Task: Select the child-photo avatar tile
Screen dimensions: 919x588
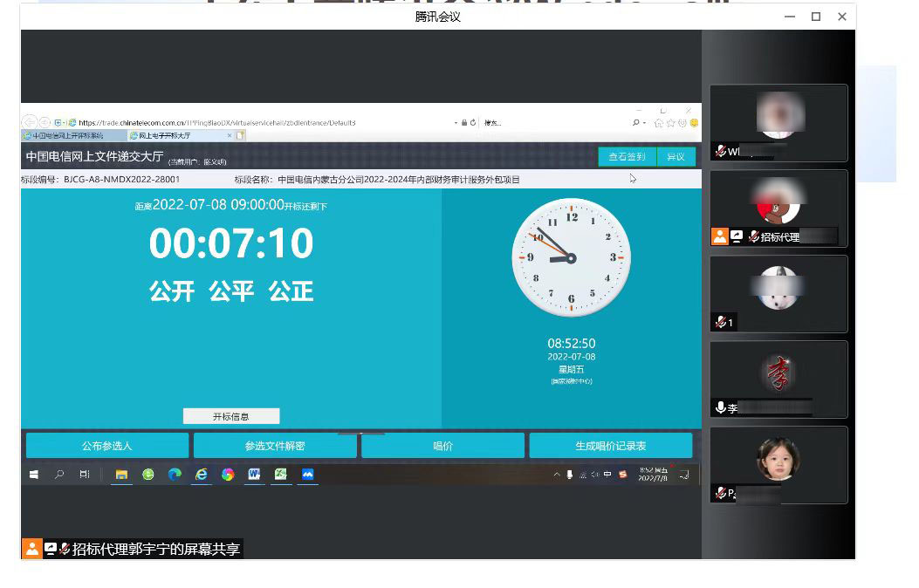Action: pos(778,465)
